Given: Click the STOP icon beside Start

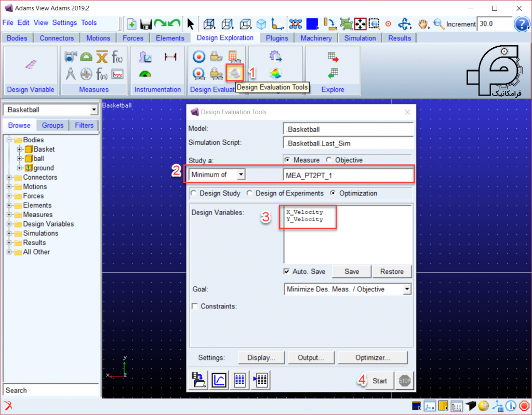Looking at the screenshot, I should [x=404, y=381].
